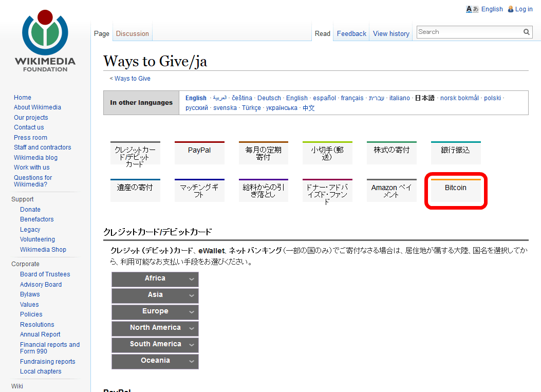
Task: Switch page language to 中文
Action: pos(308,108)
